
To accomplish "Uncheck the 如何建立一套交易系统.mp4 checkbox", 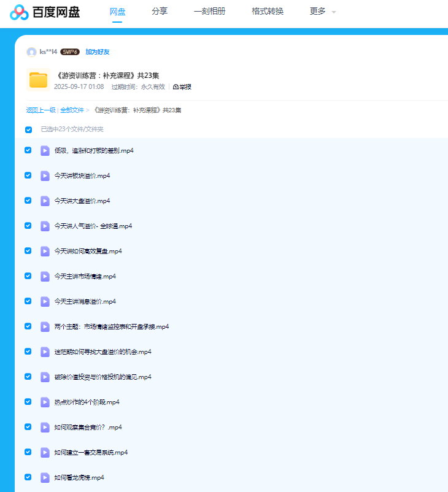I will point(28,452).
